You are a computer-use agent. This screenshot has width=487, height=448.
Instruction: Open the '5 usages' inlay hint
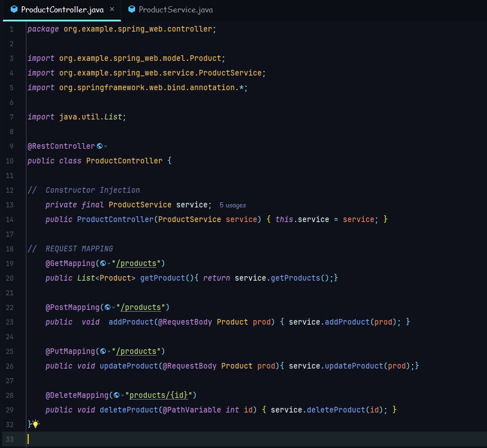(x=233, y=205)
